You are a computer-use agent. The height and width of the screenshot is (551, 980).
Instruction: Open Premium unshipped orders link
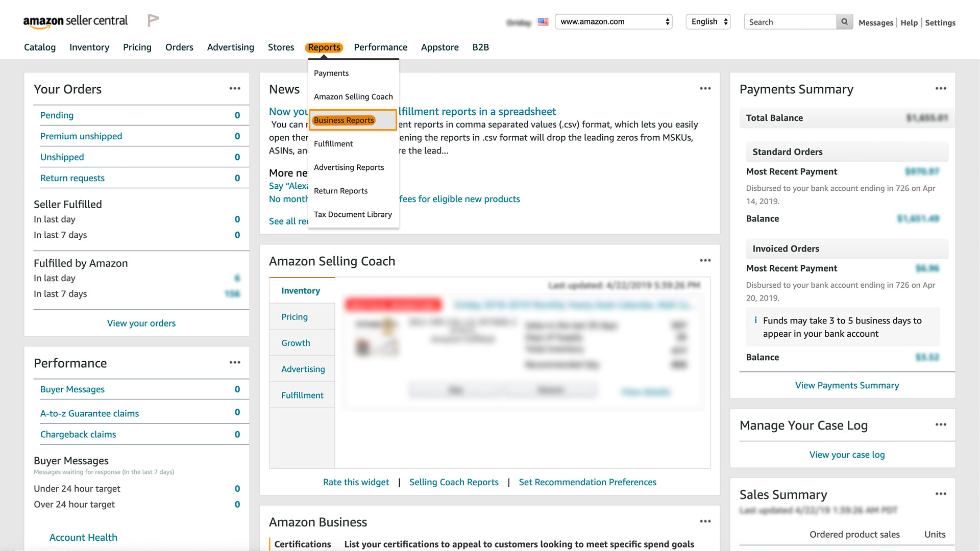(x=81, y=136)
